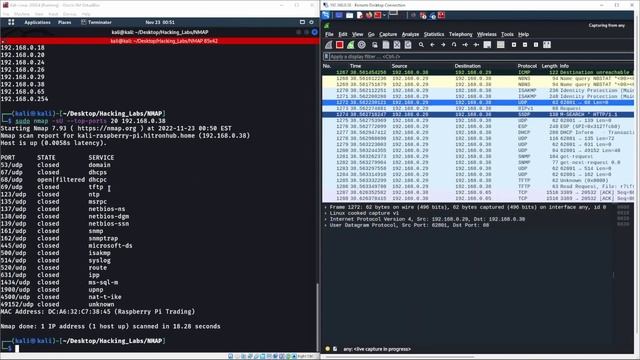Open Wireshark View menu
Image resolution: width=640 pixels, height=360 pixels.
tap(358, 34)
